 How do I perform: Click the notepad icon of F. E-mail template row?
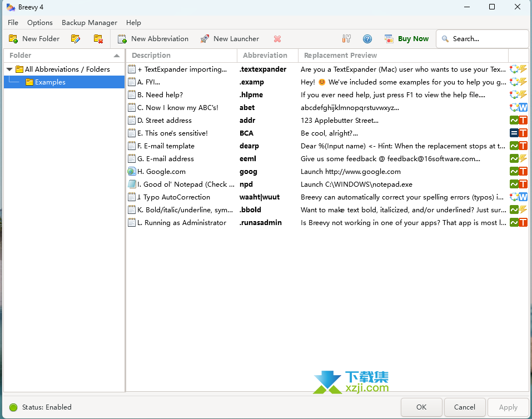pos(132,146)
